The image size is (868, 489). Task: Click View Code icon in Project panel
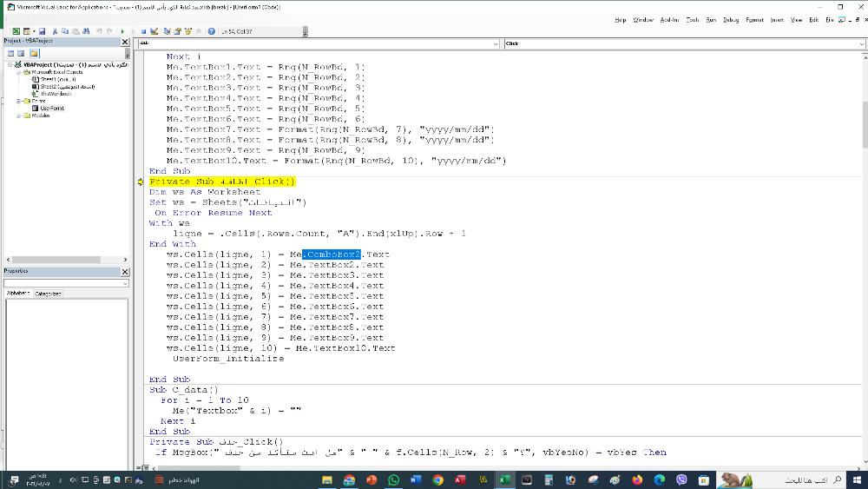(x=10, y=53)
